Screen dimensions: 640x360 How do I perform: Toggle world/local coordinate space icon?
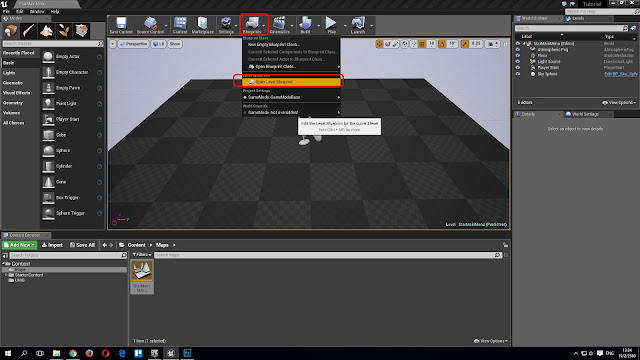[404, 44]
